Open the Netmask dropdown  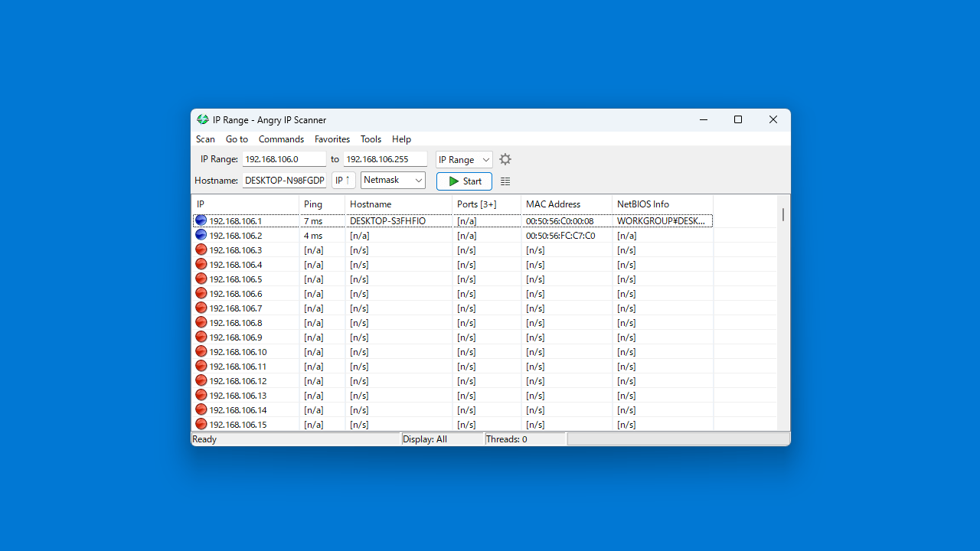point(393,180)
